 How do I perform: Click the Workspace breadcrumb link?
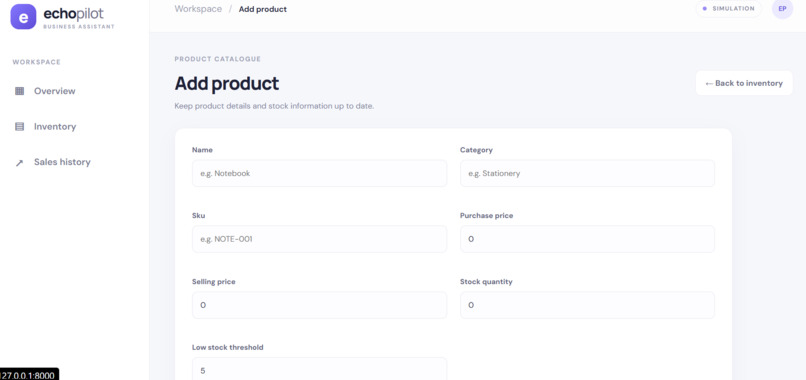pyautogui.click(x=198, y=9)
